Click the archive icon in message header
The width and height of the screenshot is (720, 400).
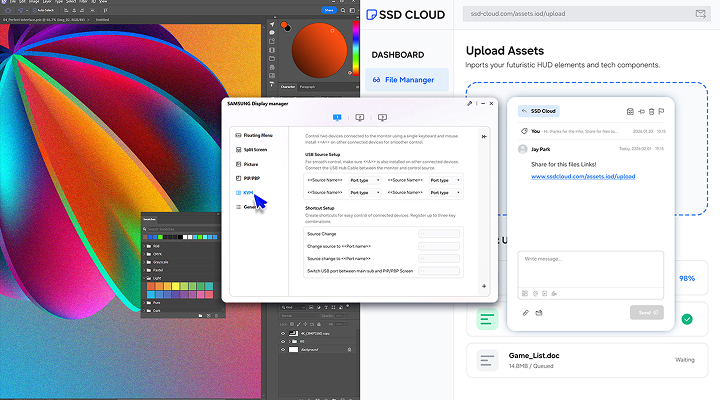[x=630, y=112]
